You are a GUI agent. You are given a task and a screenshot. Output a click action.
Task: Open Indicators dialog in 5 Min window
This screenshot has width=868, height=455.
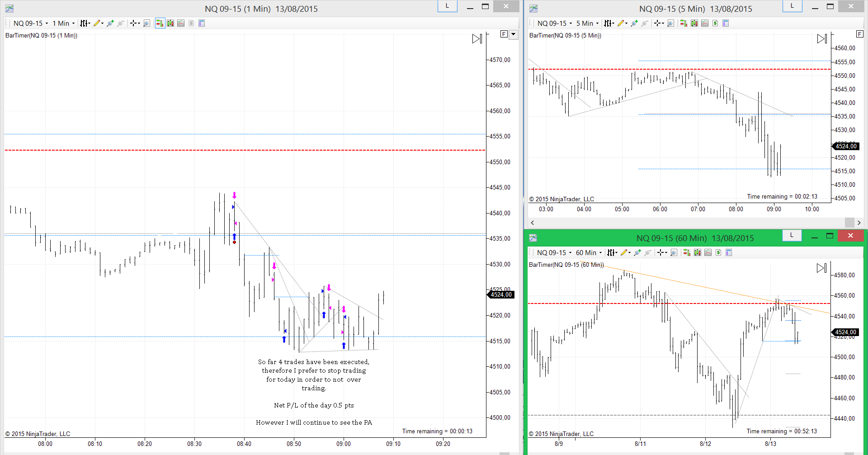pyautogui.click(x=705, y=23)
